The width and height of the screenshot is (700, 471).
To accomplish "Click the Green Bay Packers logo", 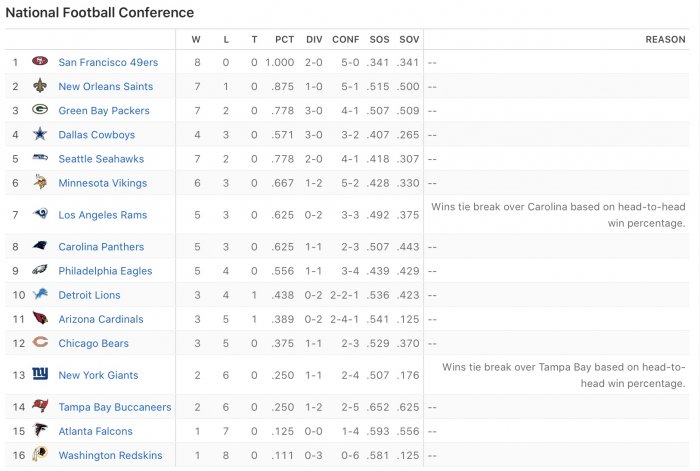I will click(x=40, y=109).
